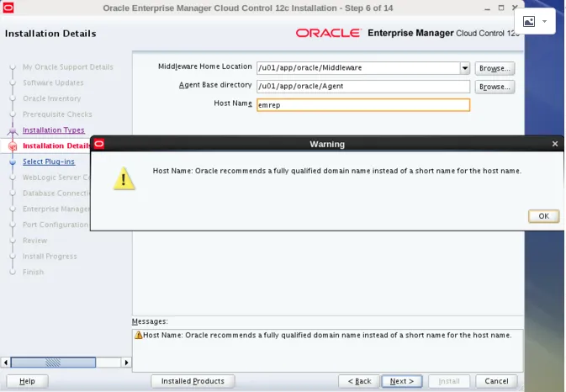Cancel the installation

(x=496, y=381)
